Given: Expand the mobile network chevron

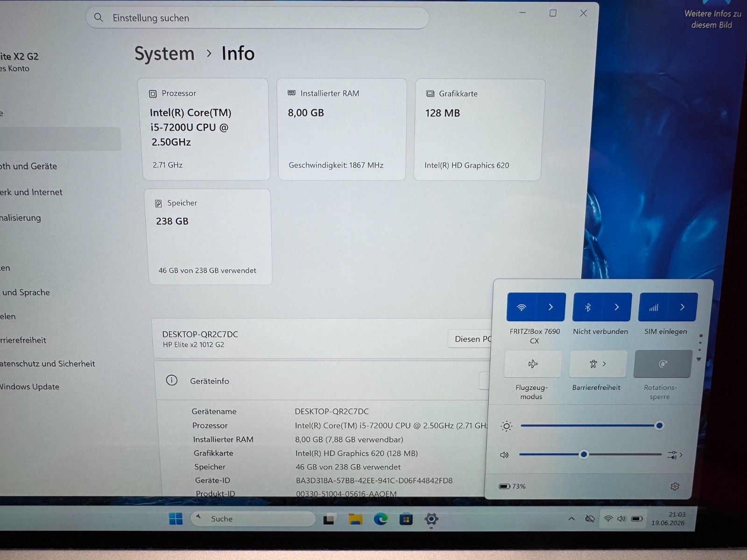Looking at the screenshot, I should click(683, 307).
